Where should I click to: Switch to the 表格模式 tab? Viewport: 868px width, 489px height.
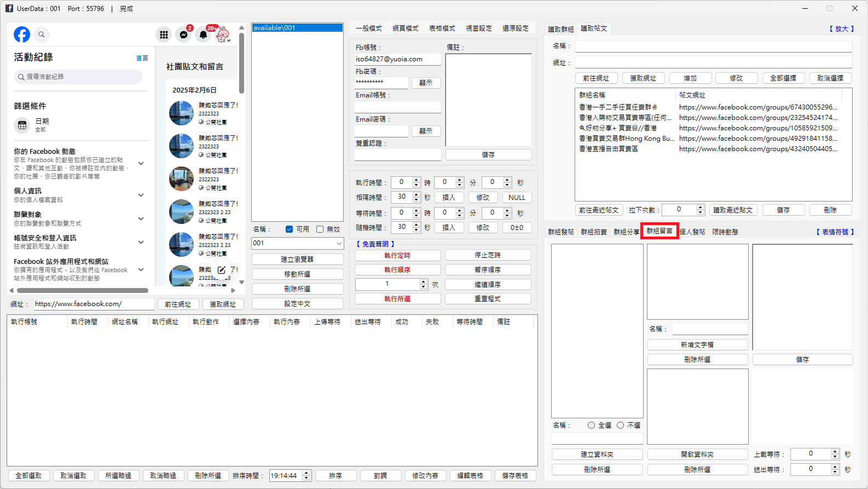coord(442,28)
